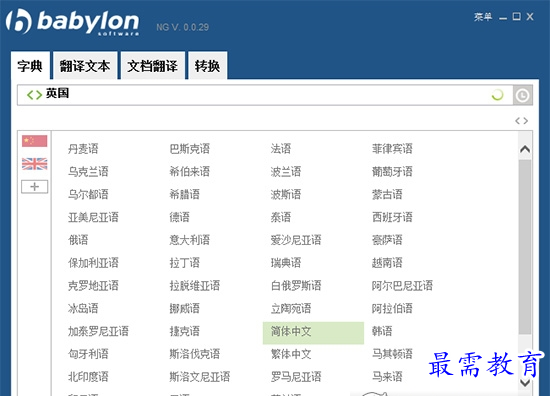Viewport: 550px width, 396px height.
Task: Choose 菲律宾语 language
Action: point(392,149)
